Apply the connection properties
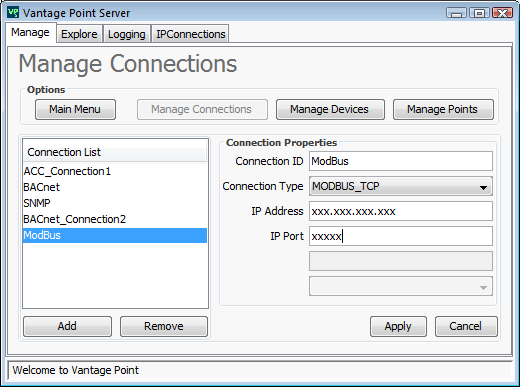The image size is (520, 387). point(398,326)
